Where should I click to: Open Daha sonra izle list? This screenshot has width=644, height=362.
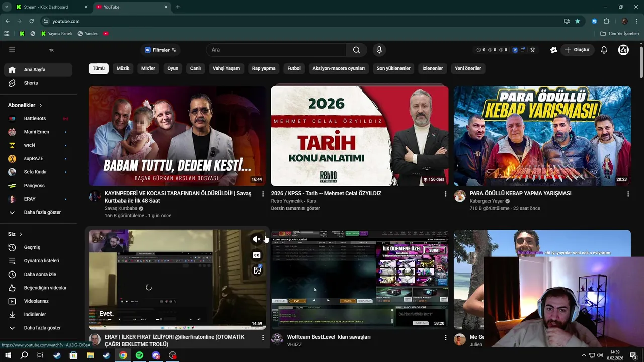click(x=38, y=274)
